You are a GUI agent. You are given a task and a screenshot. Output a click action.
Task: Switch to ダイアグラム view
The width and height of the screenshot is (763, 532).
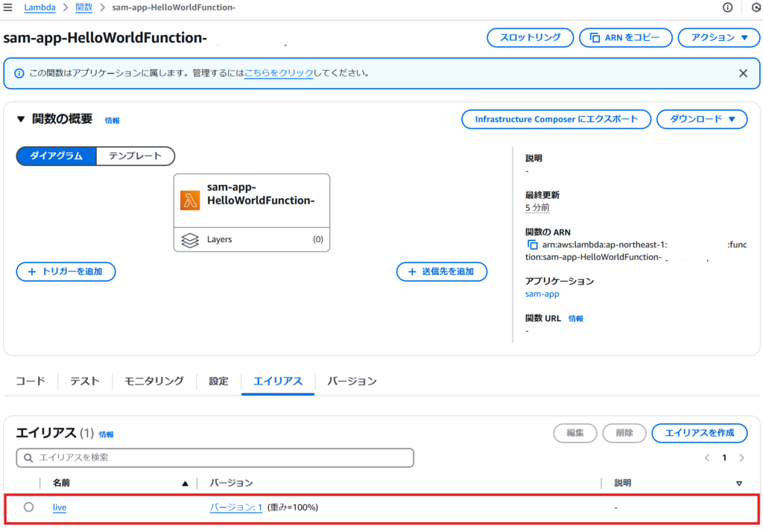tap(57, 156)
